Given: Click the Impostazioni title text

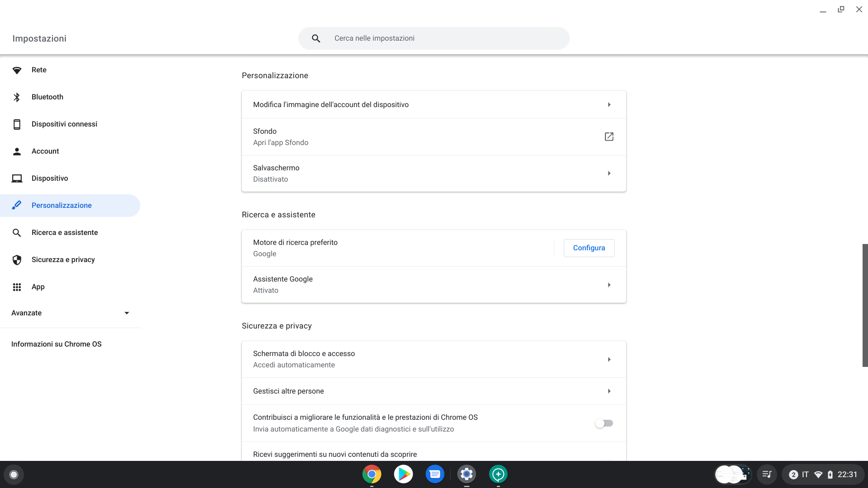Looking at the screenshot, I should pos(39,38).
